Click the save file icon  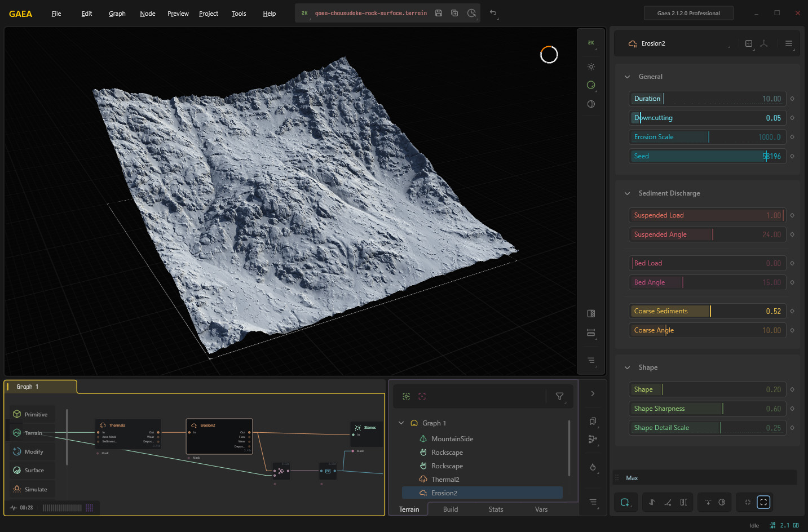pos(439,13)
